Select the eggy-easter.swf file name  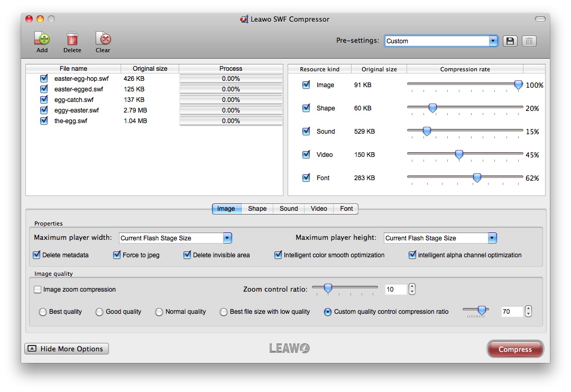pos(77,110)
